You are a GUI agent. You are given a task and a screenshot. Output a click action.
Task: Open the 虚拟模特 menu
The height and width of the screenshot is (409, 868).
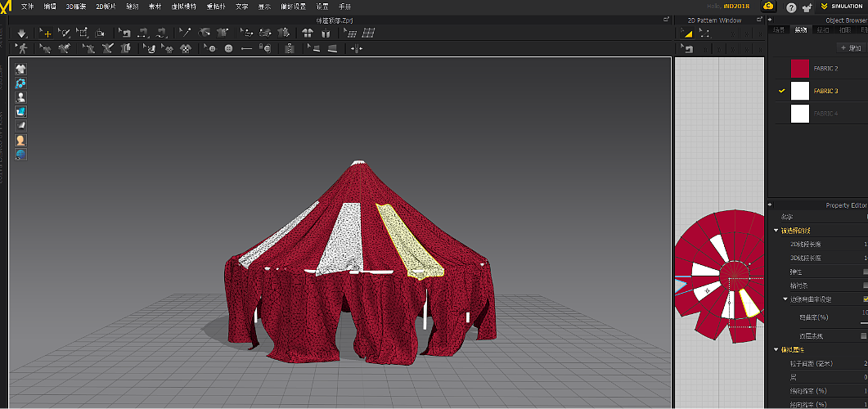(x=184, y=7)
